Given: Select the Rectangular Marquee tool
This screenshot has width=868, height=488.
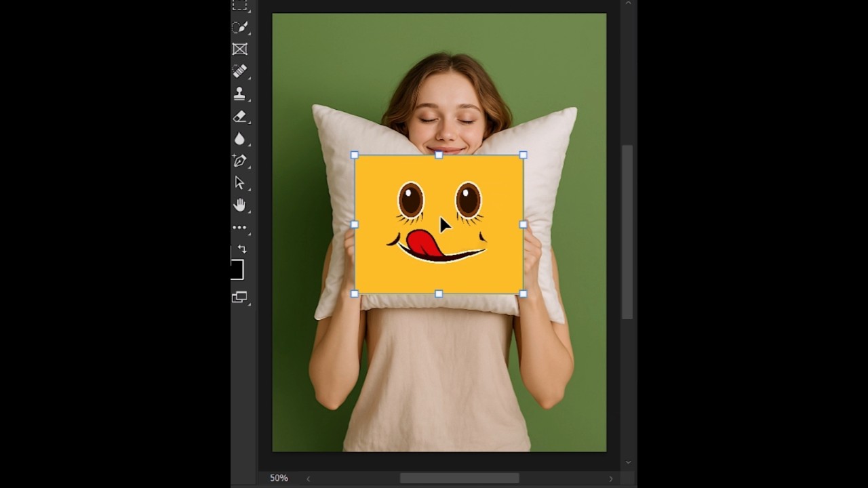Looking at the screenshot, I should pos(239,5).
